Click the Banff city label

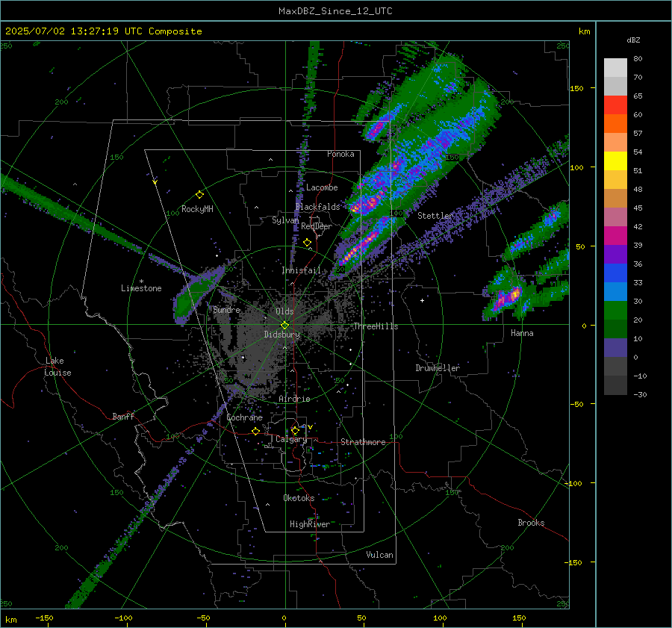point(123,416)
